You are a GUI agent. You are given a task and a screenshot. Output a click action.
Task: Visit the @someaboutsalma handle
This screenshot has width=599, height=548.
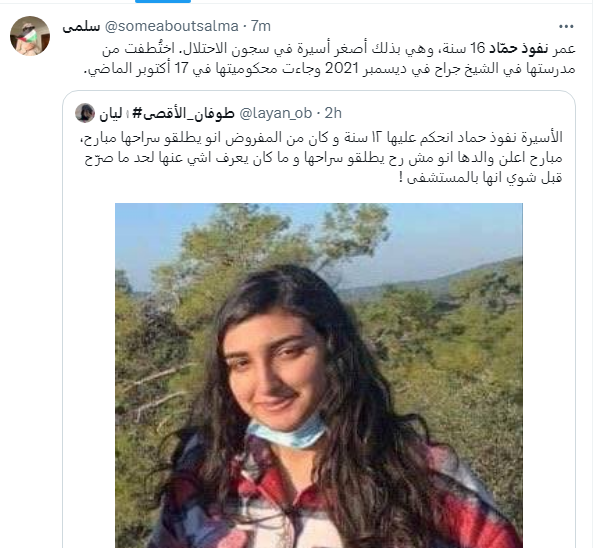point(172,26)
